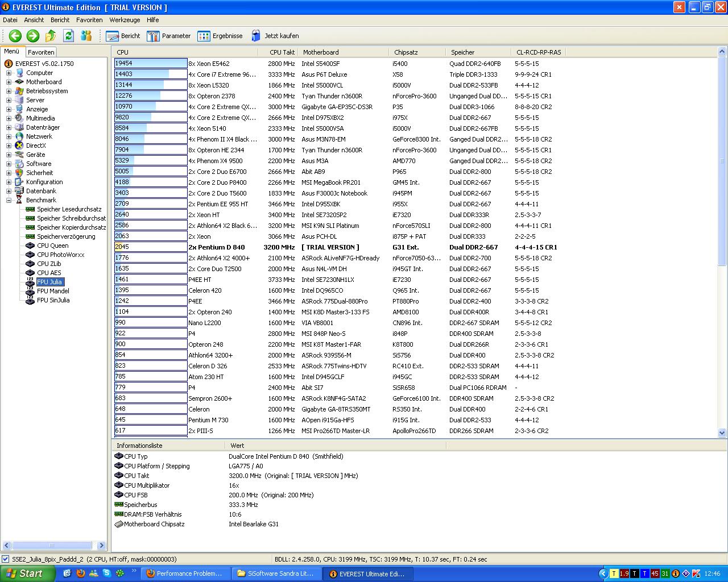Open the Ansicht menu
Viewport: 728px width, 582px height.
[x=34, y=20]
